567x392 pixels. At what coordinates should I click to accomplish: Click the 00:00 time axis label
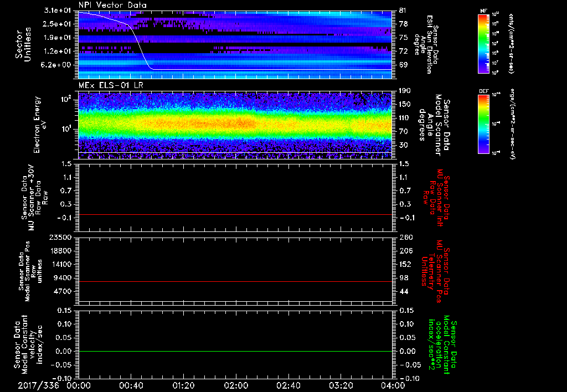click(x=79, y=385)
